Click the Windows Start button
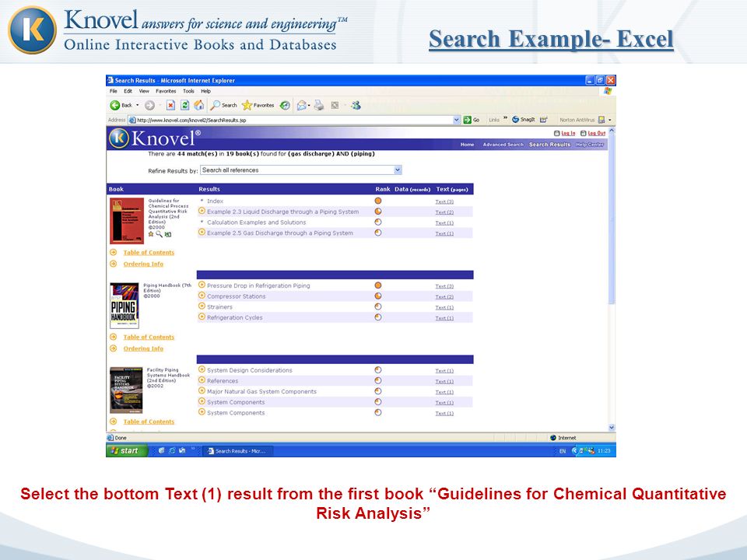The image size is (747, 560). click(126, 450)
